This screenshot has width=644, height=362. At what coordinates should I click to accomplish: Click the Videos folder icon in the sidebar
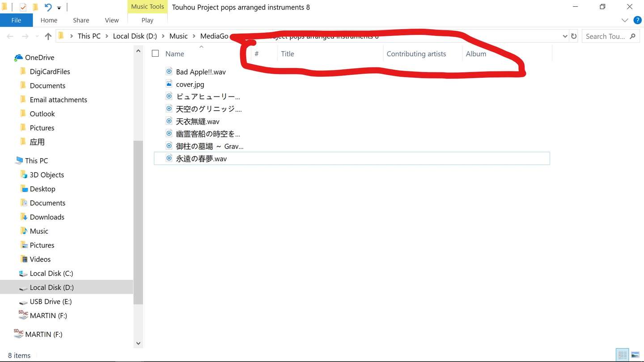[24, 259]
